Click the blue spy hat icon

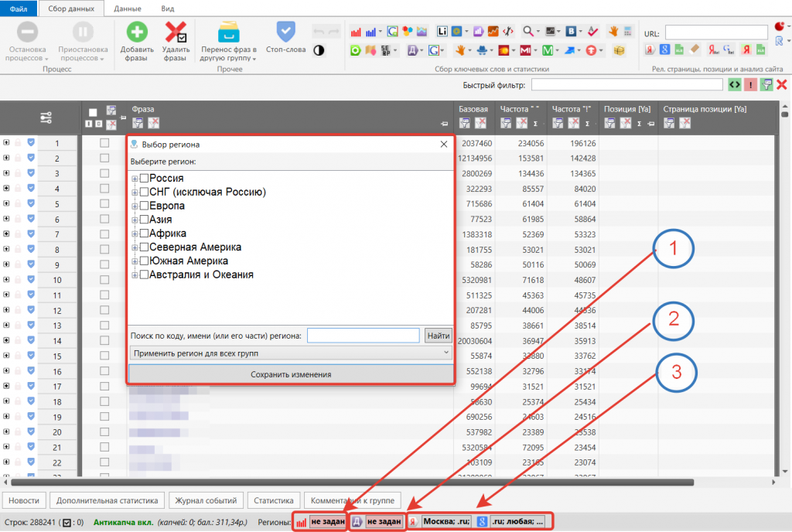pos(482,50)
